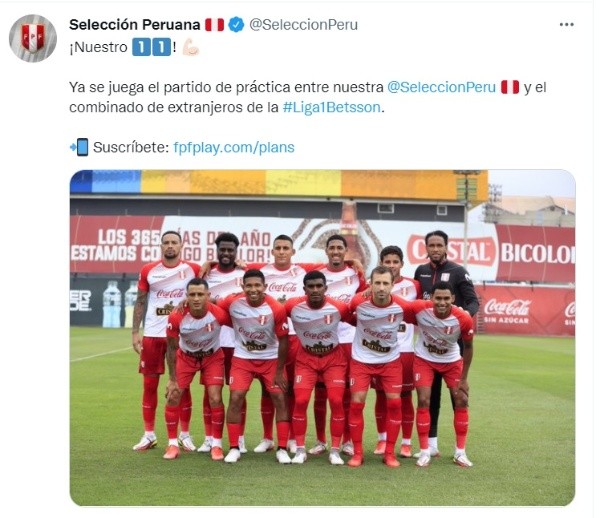The width and height of the screenshot is (600, 518).
Task: Click the second keycap 1 emoji
Action: [161, 47]
